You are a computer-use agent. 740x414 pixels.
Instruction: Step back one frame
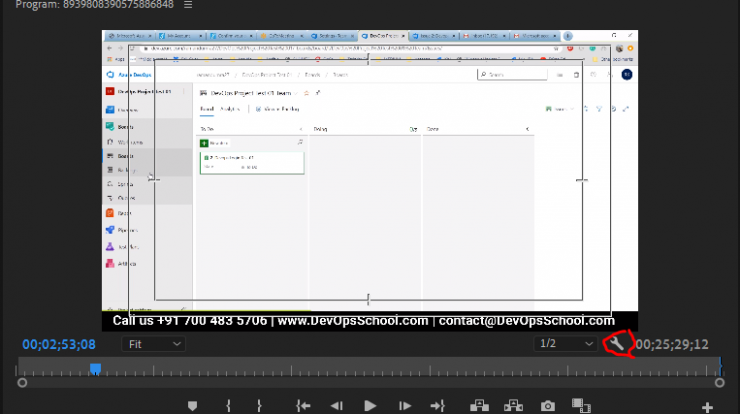[336, 406]
